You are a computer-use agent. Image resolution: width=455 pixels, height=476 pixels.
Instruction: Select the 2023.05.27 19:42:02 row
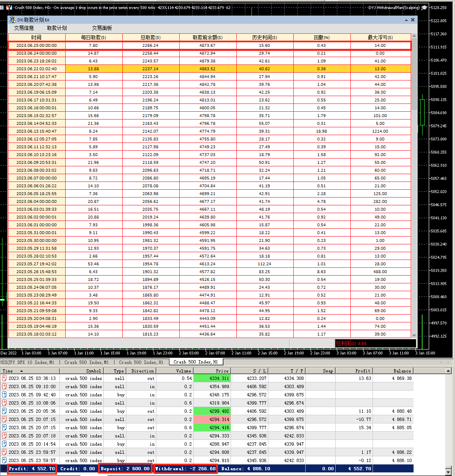tap(210, 264)
